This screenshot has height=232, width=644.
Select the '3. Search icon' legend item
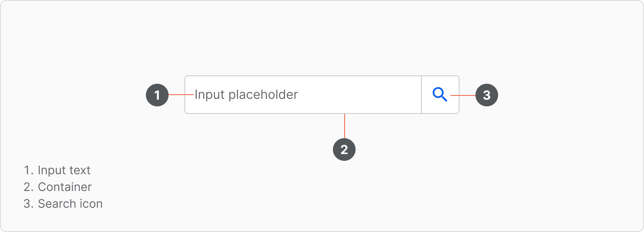[x=63, y=204]
